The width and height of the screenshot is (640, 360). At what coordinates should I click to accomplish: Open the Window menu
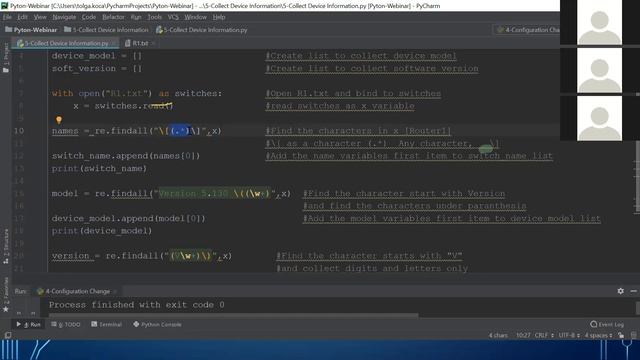coord(196,17)
